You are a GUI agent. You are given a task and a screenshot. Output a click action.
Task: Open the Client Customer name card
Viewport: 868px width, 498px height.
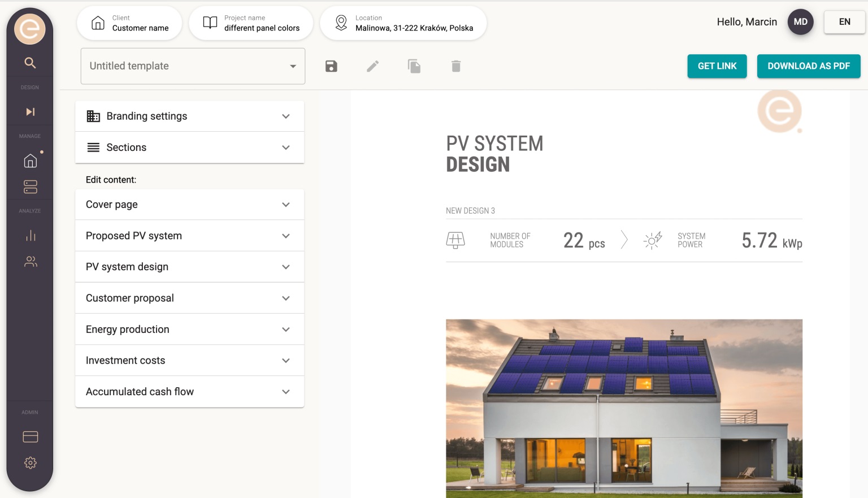click(129, 23)
